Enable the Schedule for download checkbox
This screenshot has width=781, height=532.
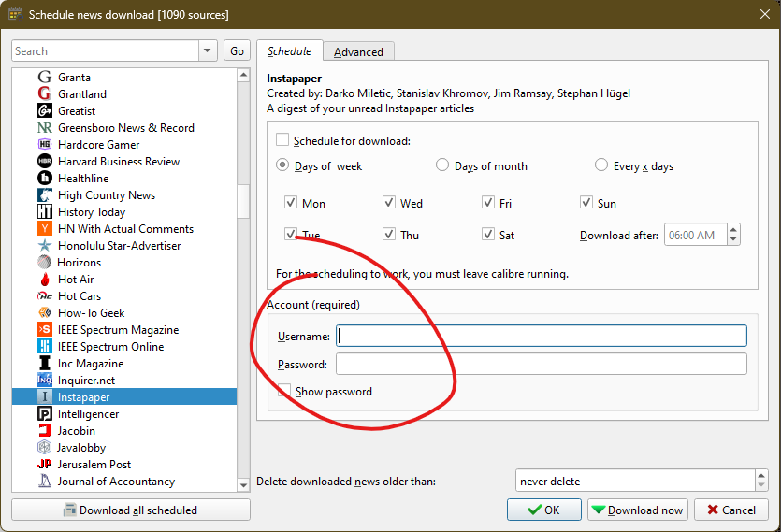282,141
